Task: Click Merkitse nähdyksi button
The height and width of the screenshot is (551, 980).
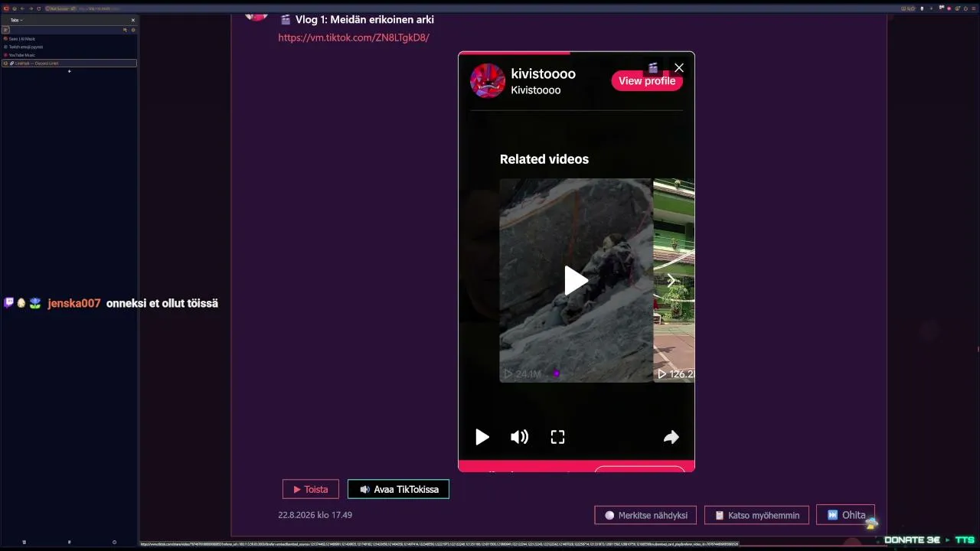Action: [x=645, y=515]
